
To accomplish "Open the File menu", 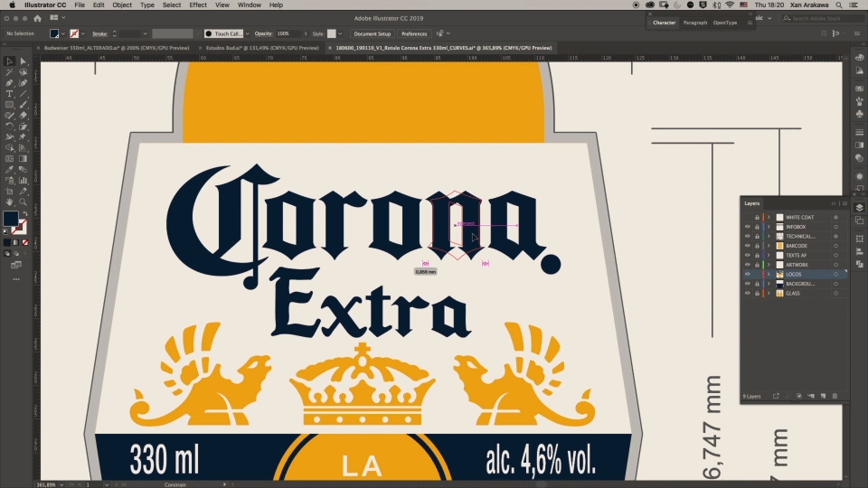I will (x=80, y=5).
